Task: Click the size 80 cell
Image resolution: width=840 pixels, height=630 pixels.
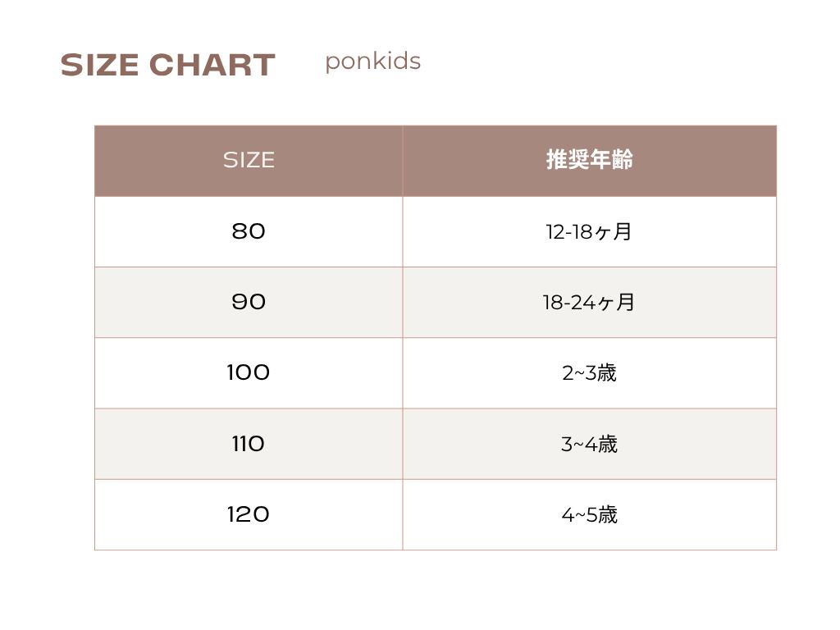Action: (249, 231)
